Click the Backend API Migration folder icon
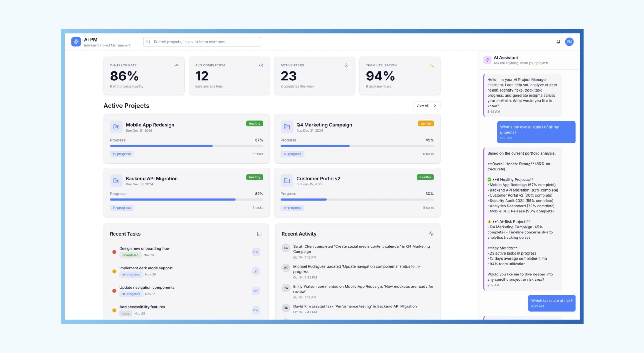 116,180
